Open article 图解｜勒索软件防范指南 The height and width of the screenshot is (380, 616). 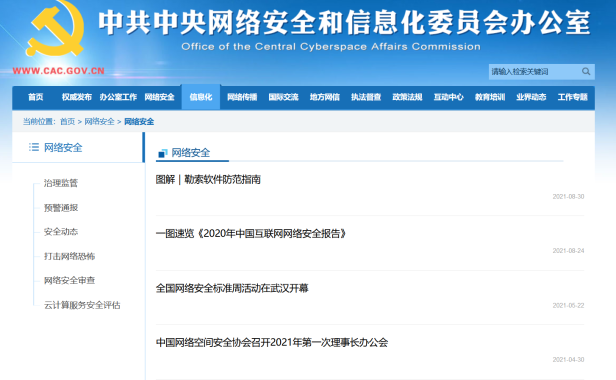208,180
